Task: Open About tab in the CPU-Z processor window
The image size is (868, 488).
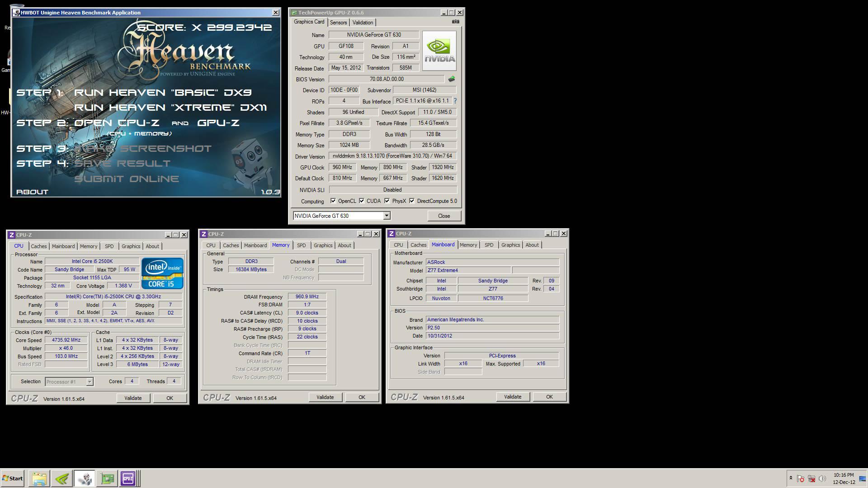Action: (152, 246)
